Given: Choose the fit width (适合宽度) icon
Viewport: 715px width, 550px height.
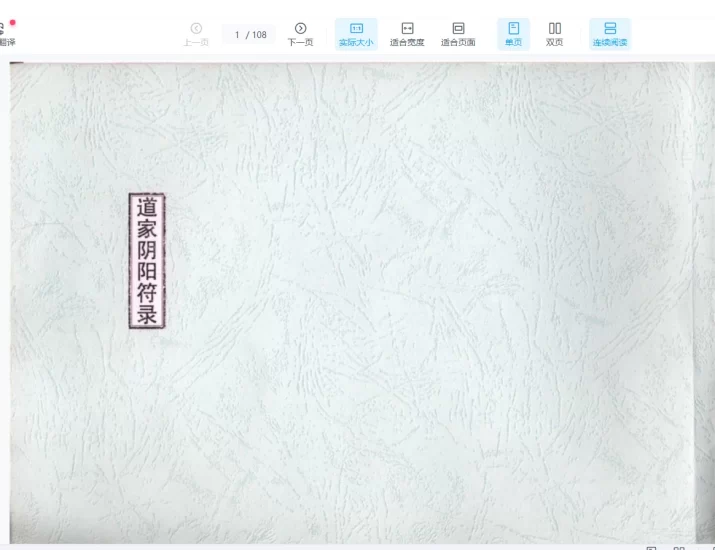Looking at the screenshot, I should (407, 28).
